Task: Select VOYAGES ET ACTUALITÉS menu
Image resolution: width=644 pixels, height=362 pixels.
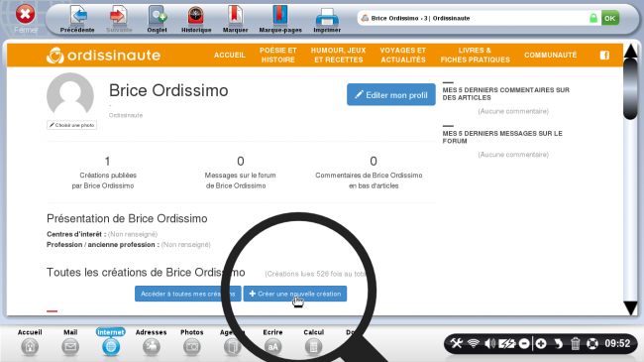Action: click(403, 56)
